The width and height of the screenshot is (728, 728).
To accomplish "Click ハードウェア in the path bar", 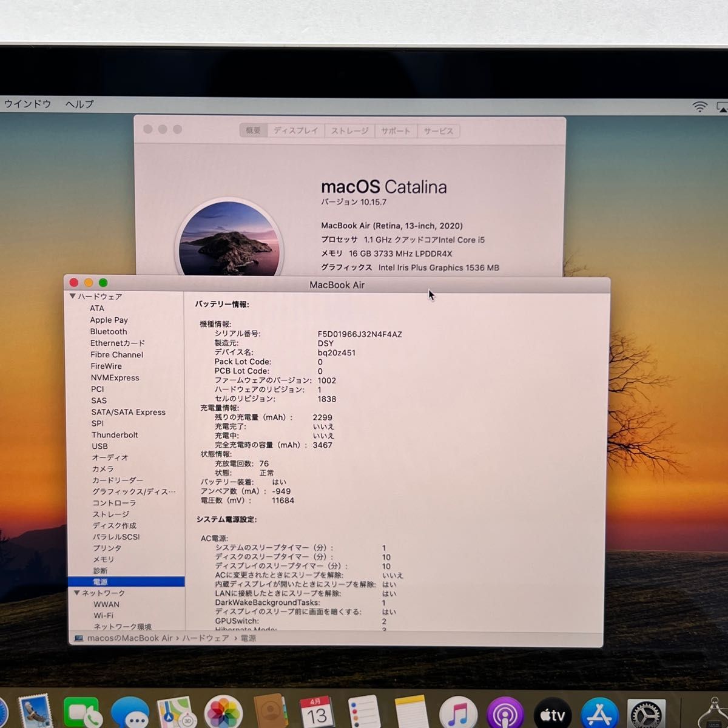I will click(205, 638).
